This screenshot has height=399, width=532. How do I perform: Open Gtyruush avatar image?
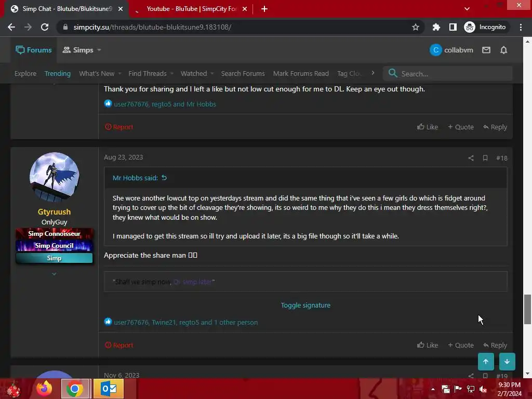(54, 177)
